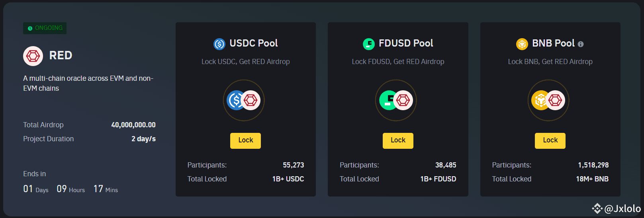This screenshot has width=644, height=218.
Task: Open the USDC Pool title
Action: pos(254,43)
